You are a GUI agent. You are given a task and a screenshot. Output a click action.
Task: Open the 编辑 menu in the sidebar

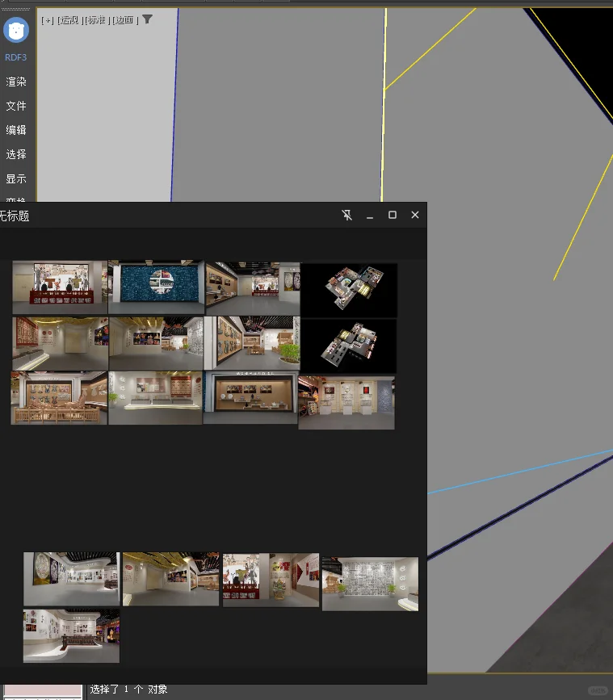pos(16,130)
